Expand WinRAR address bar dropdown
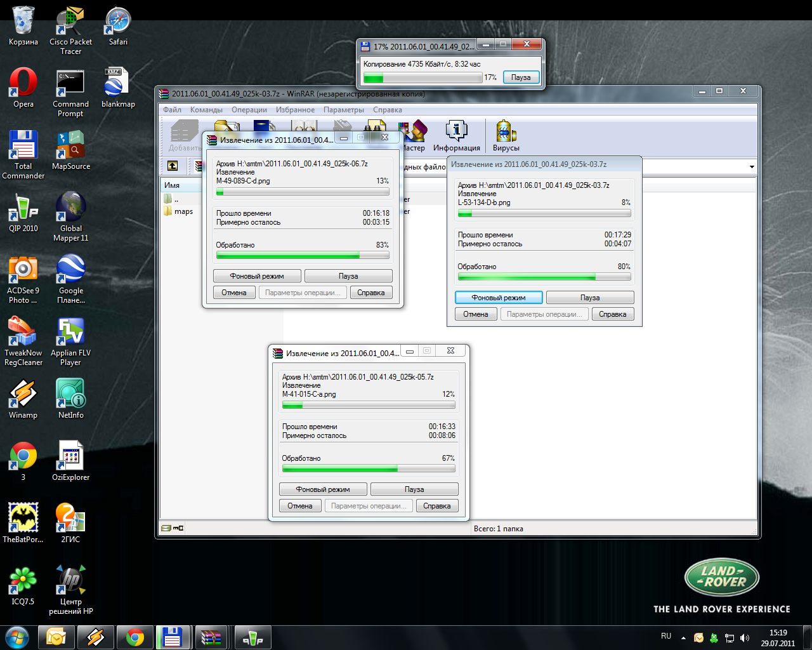 tap(752, 167)
